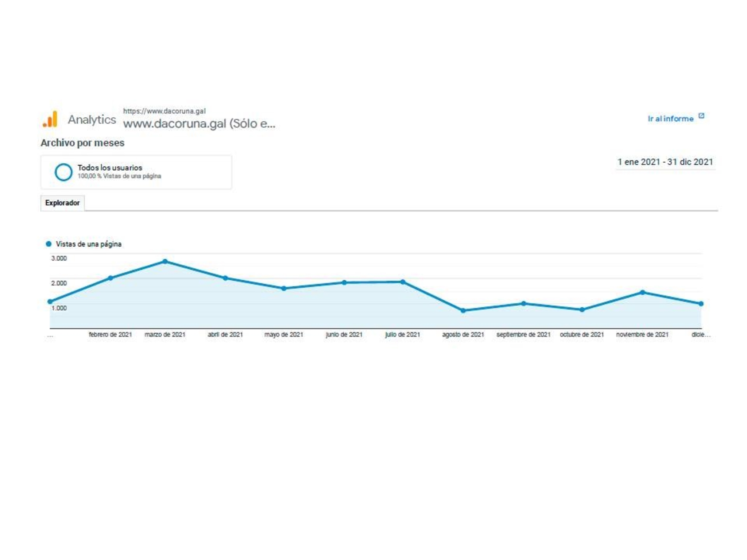Click the Vistas de una página legend dot
Screen dimensions: 747x560
49,244
